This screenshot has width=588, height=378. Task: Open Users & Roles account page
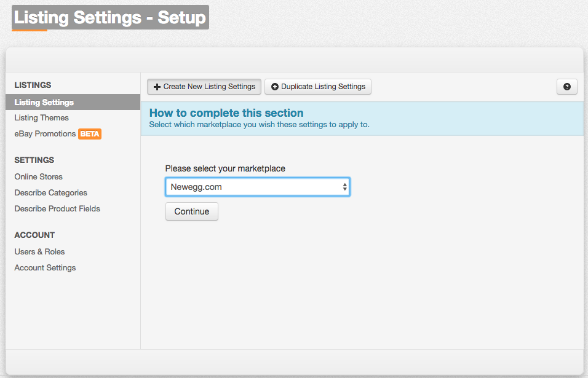coord(39,252)
